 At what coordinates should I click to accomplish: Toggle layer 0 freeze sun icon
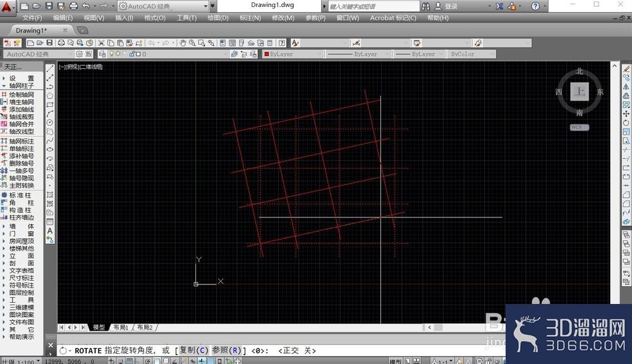tap(118, 54)
